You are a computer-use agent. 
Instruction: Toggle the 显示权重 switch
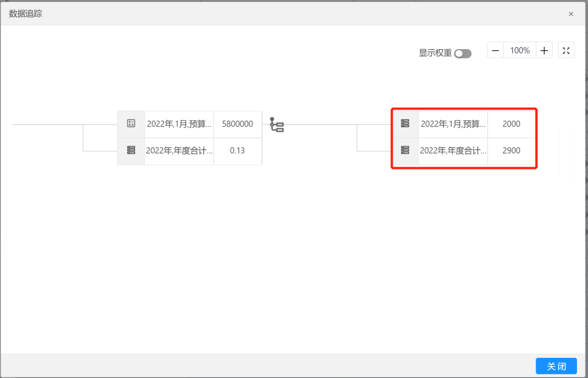click(x=463, y=54)
